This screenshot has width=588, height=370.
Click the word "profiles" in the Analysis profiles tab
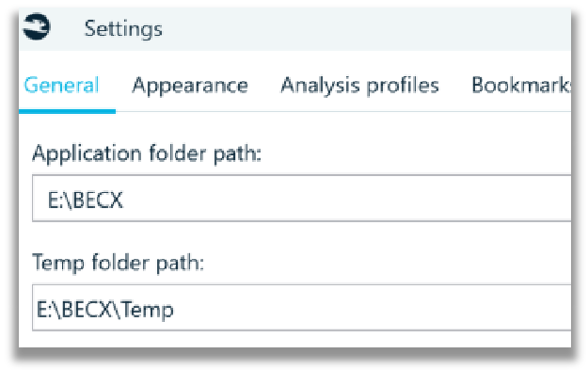click(x=403, y=87)
